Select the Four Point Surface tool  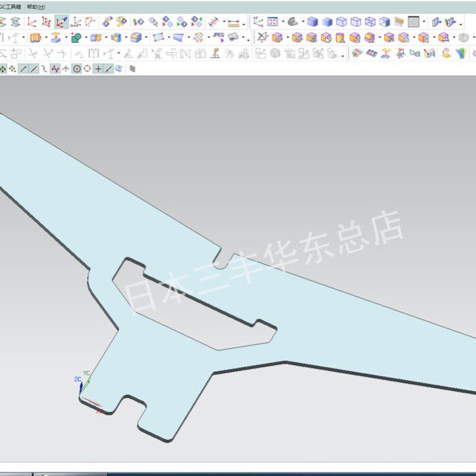[159, 37]
